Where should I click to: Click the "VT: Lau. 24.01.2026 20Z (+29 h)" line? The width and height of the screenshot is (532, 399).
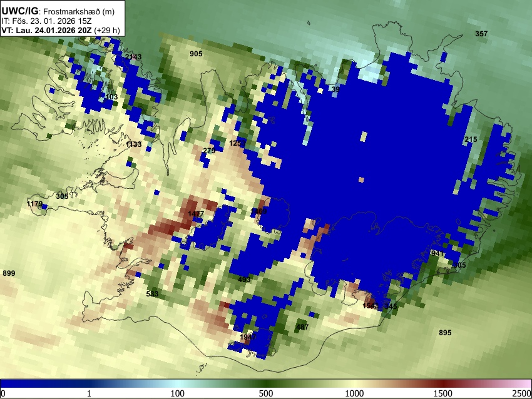point(61,31)
